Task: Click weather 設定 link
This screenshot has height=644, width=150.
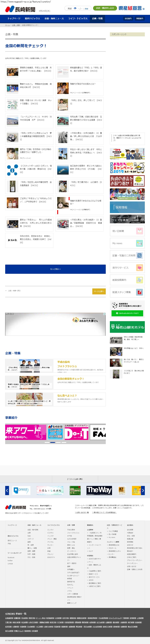Action: (87, 9)
